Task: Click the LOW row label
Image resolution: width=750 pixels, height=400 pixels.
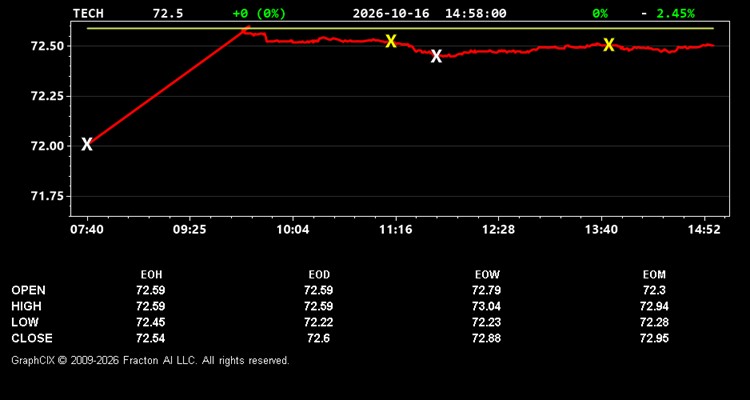Action: tap(25, 322)
